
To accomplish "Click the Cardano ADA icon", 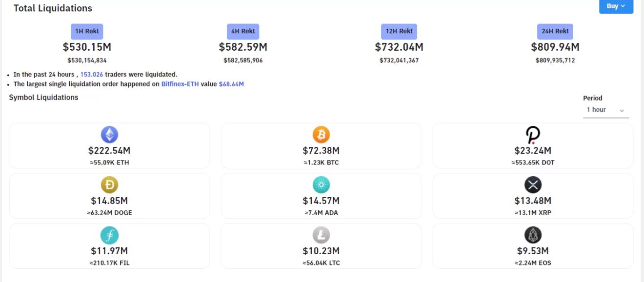I will 321,185.
